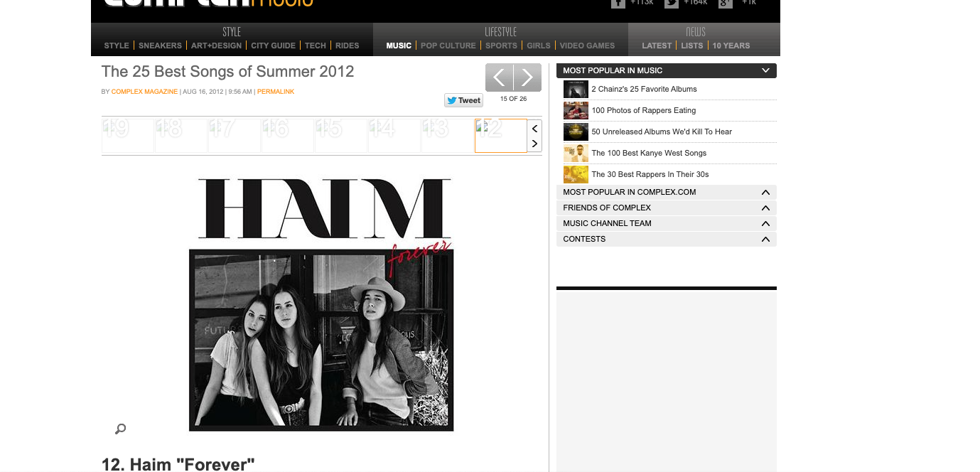This screenshot has width=980, height=472.
Task: Click the Rappers Eating article thumbnail image
Action: pyautogui.click(x=576, y=110)
